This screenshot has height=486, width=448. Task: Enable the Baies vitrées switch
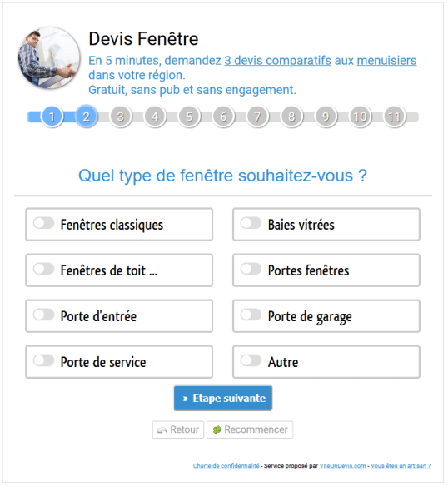pyautogui.click(x=251, y=224)
